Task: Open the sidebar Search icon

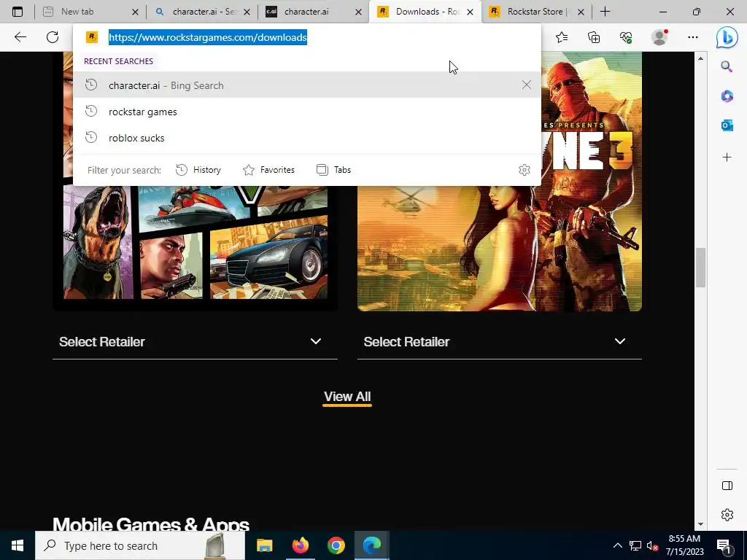Action: [x=727, y=66]
